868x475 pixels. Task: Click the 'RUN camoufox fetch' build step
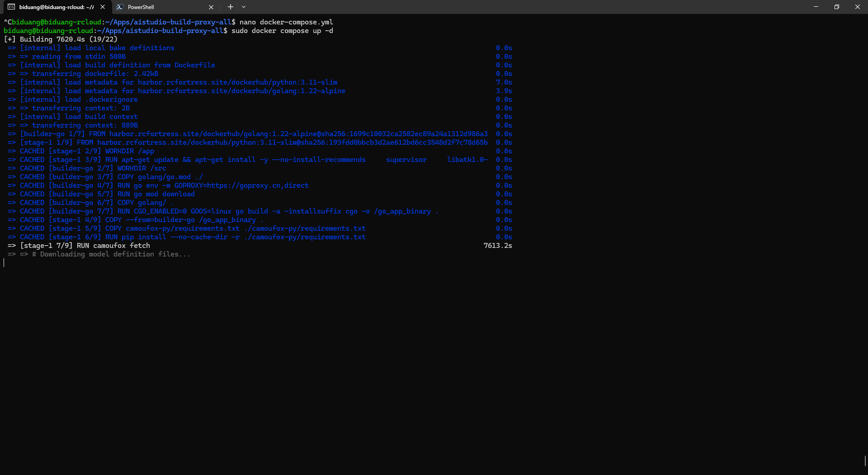(x=113, y=246)
